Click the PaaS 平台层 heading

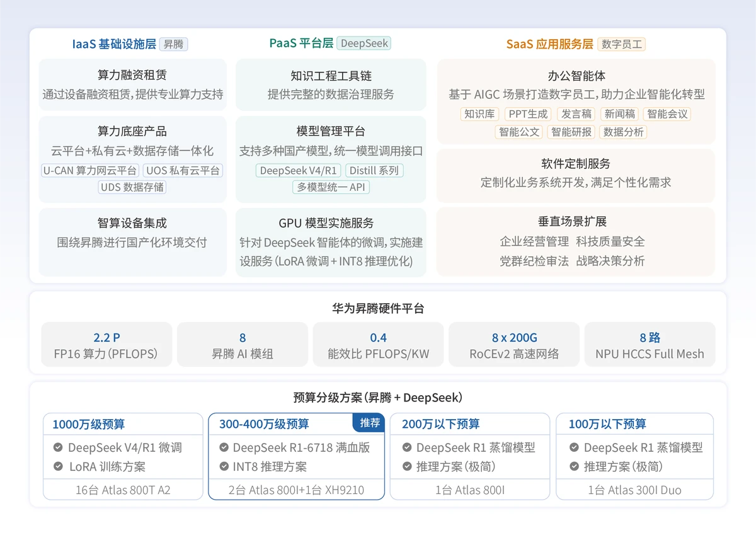tap(301, 43)
